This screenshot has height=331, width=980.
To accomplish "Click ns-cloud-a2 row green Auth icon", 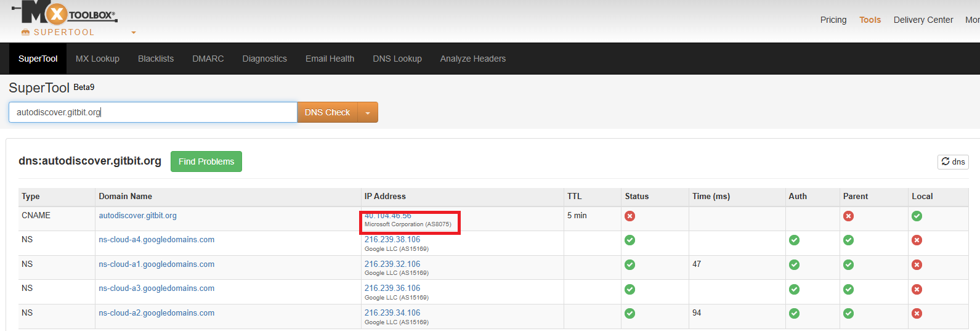I will pyautogui.click(x=794, y=313).
